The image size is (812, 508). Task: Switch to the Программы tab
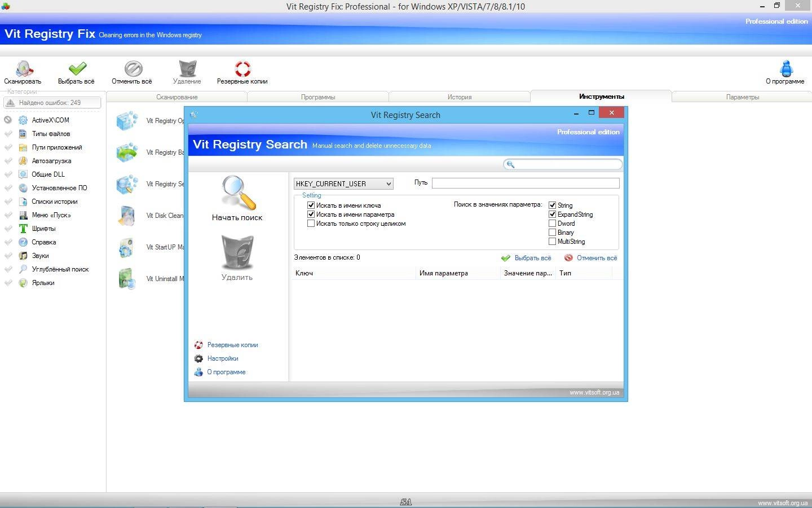(318, 97)
